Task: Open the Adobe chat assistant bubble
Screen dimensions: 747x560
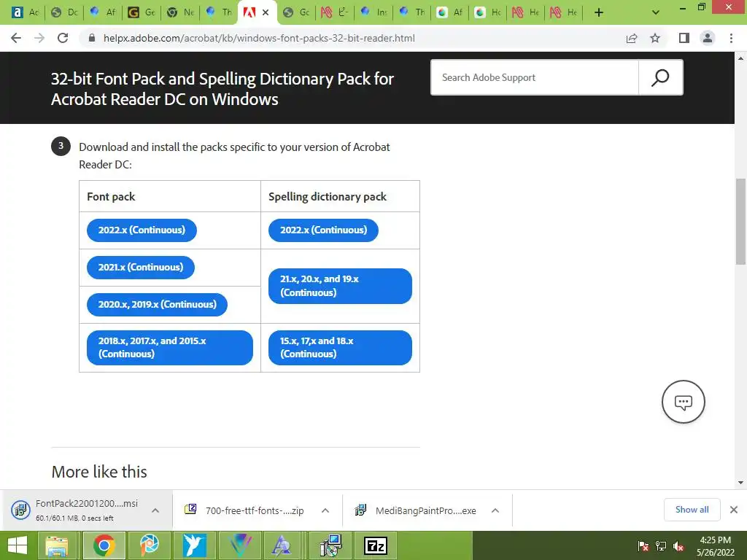Action: coord(683,402)
